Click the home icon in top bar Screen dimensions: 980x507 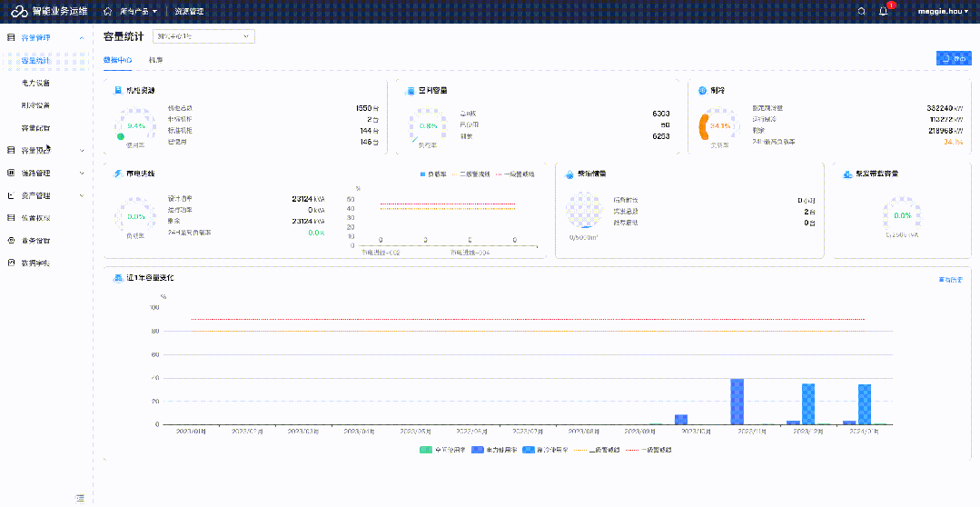tap(108, 11)
